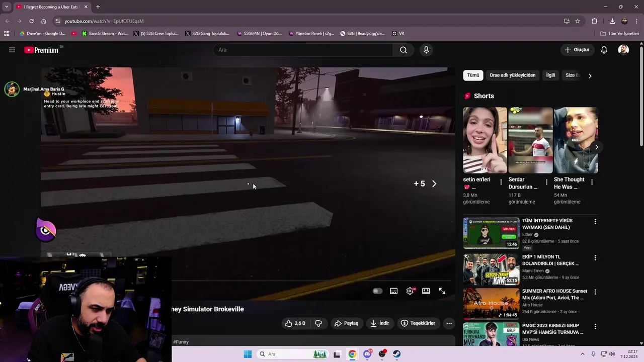This screenshot has width=644, height=362.
Task: Select Drae adlı yükleyiciden chip
Action: [513, 75]
